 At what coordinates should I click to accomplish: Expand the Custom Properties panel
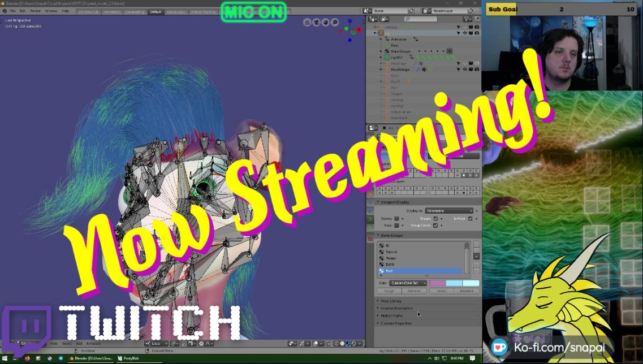[396, 323]
